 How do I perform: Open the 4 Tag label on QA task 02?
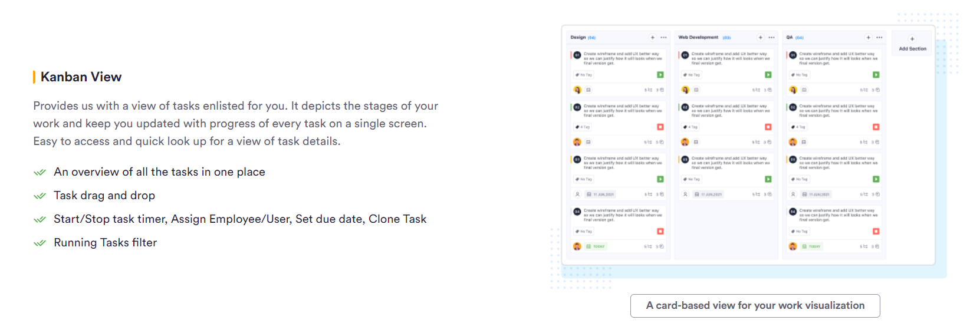click(x=798, y=127)
